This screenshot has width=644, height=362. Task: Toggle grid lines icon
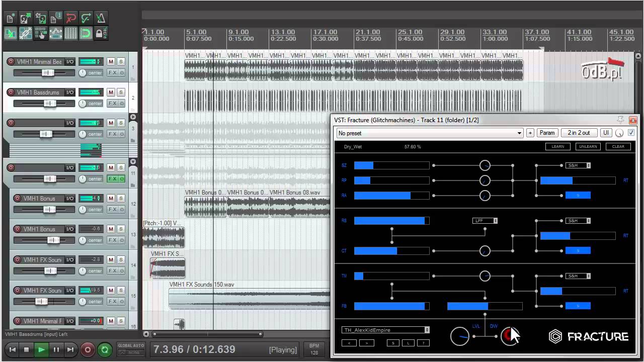[71, 34]
